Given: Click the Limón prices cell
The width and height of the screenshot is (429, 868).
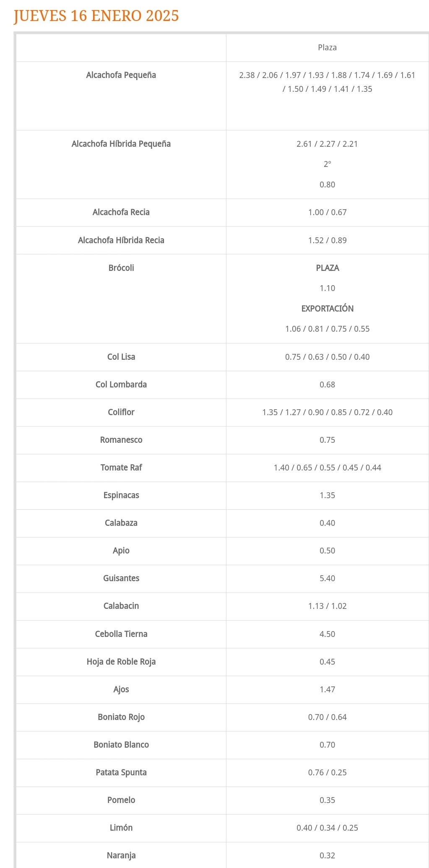Looking at the screenshot, I should [x=327, y=828].
